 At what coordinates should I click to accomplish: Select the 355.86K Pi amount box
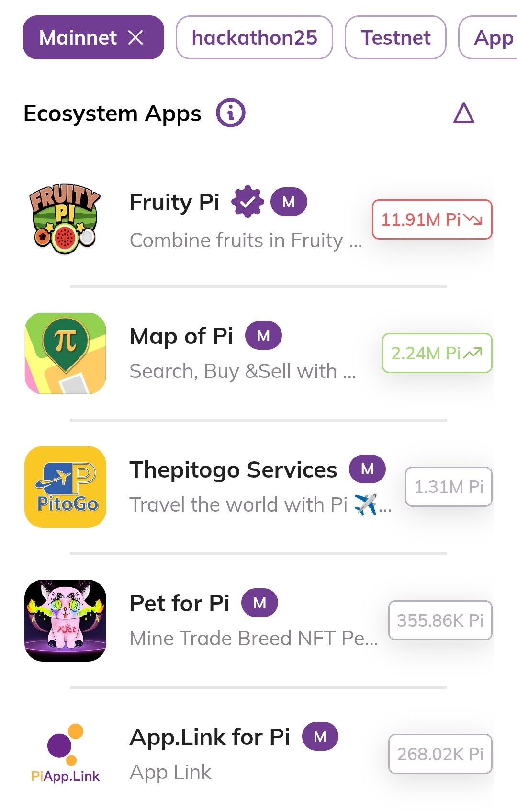[440, 620]
